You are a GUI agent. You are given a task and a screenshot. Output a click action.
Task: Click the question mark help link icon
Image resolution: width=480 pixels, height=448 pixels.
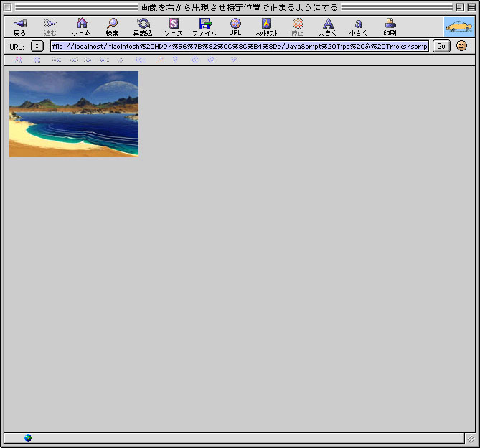[175, 60]
